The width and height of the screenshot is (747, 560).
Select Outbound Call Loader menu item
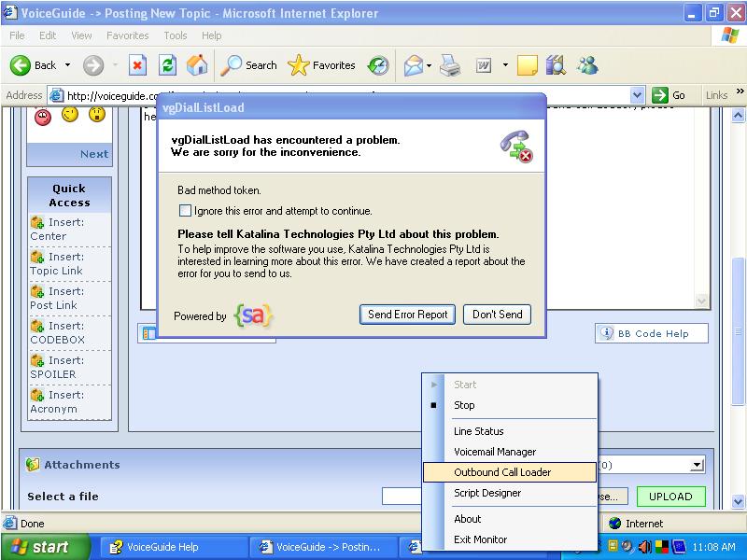pos(502,472)
